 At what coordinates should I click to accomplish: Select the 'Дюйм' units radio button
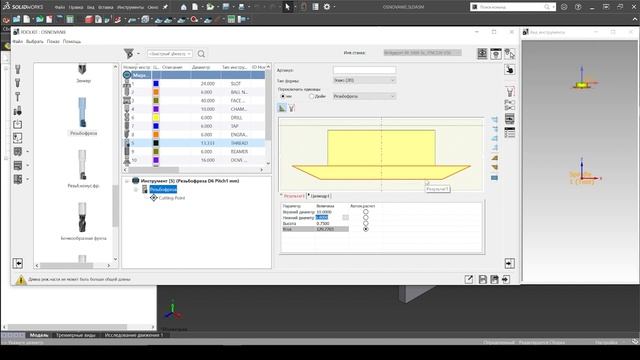(311, 96)
